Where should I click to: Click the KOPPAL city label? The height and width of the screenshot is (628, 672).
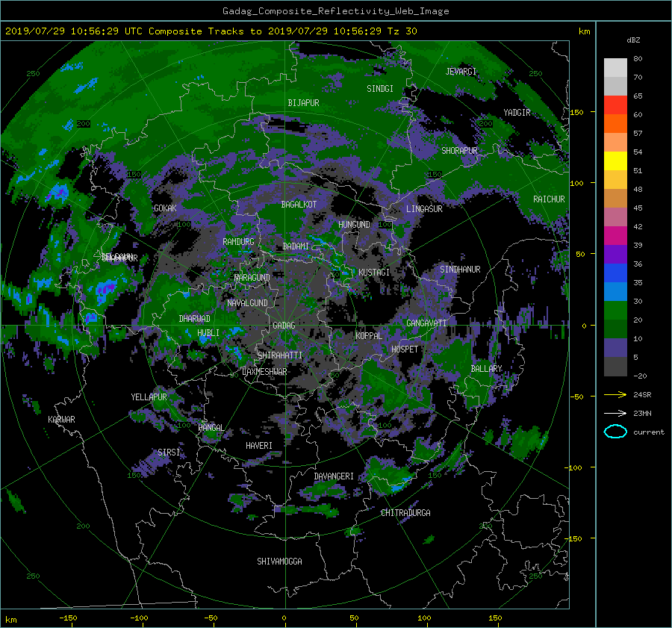[x=369, y=336]
